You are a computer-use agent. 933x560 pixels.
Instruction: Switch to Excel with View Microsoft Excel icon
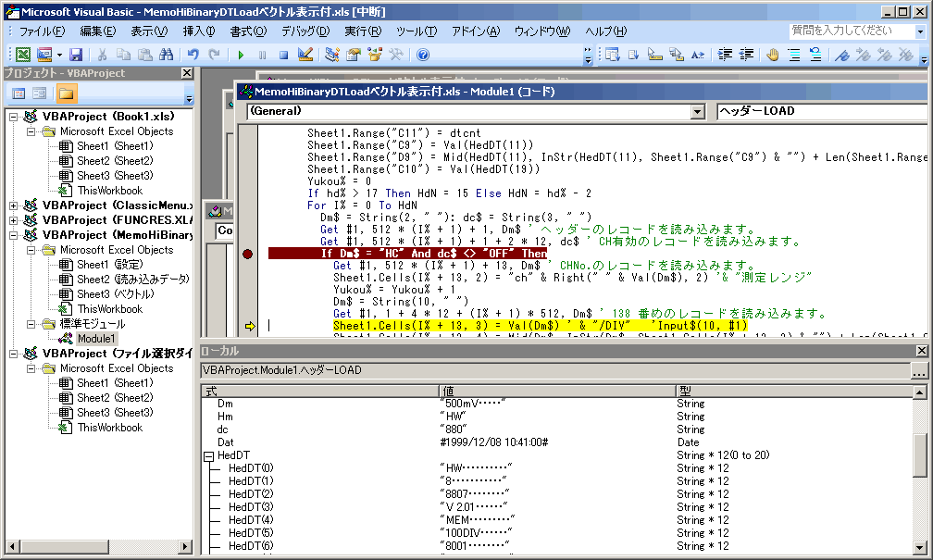22,55
